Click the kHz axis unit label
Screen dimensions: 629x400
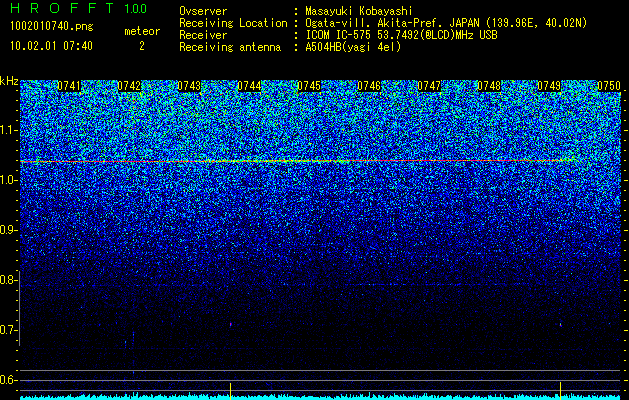[x=9, y=81]
